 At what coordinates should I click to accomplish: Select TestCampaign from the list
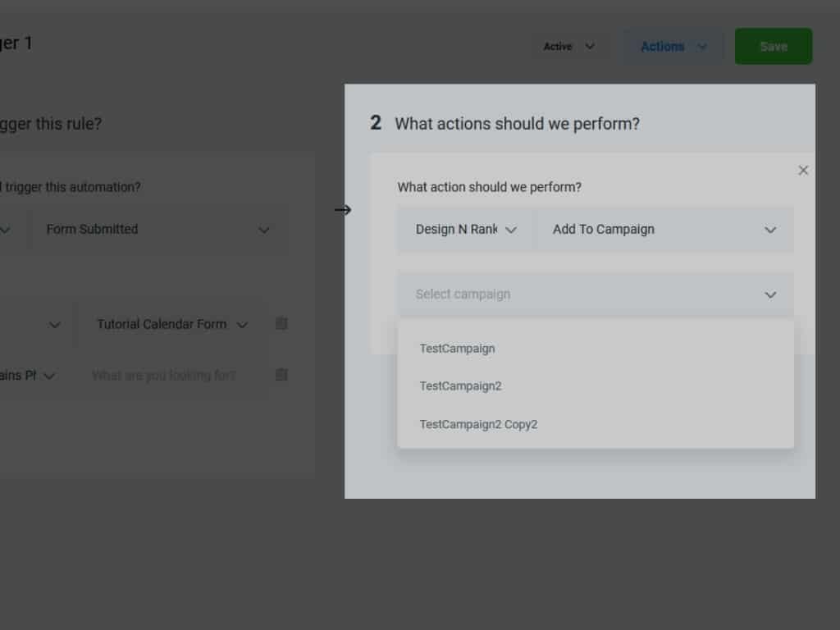pyautogui.click(x=458, y=349)
